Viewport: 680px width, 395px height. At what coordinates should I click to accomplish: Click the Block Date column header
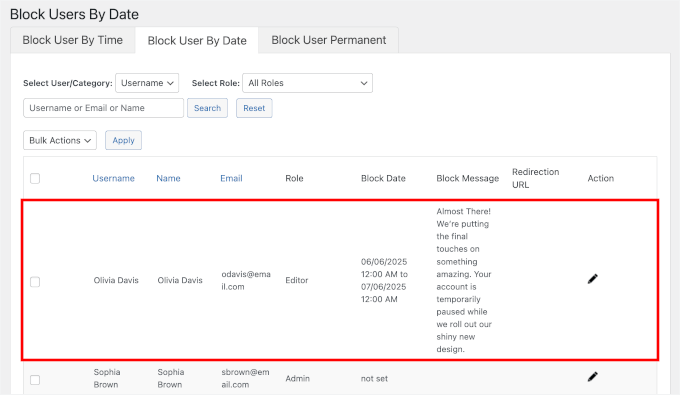pos(383,178)
